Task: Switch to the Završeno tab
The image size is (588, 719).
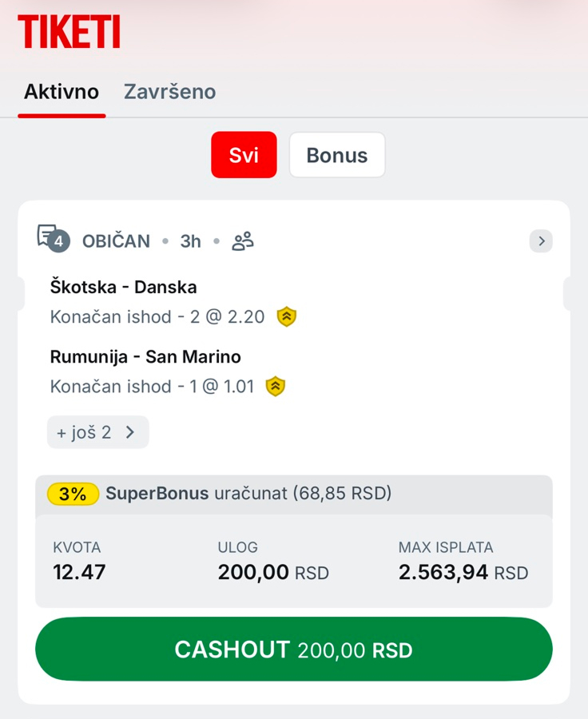Action: [169, 92]
